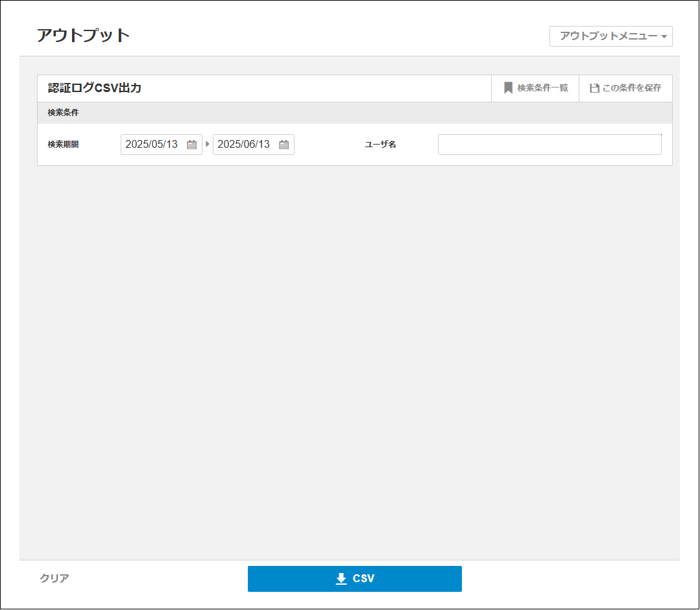Open the 検索条件一覧 saved searches list
Screen dimensions: 700x610
click(535, 88)
